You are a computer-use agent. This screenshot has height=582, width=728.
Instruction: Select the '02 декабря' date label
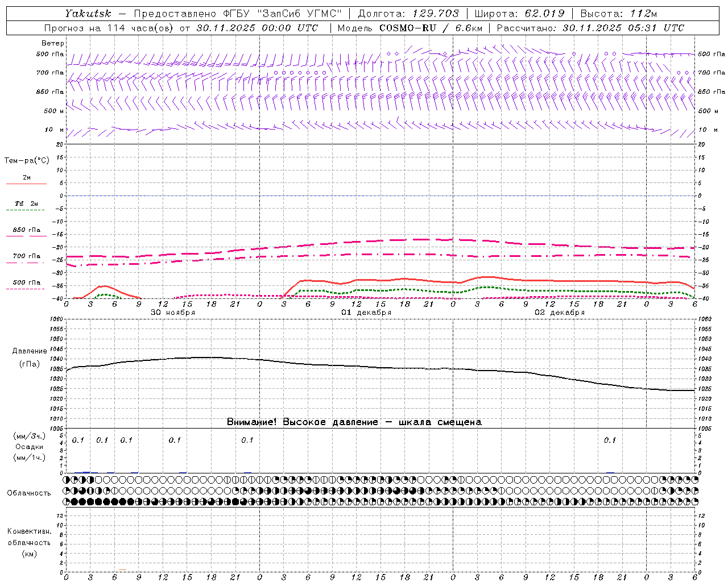click(x=560, y=313)
